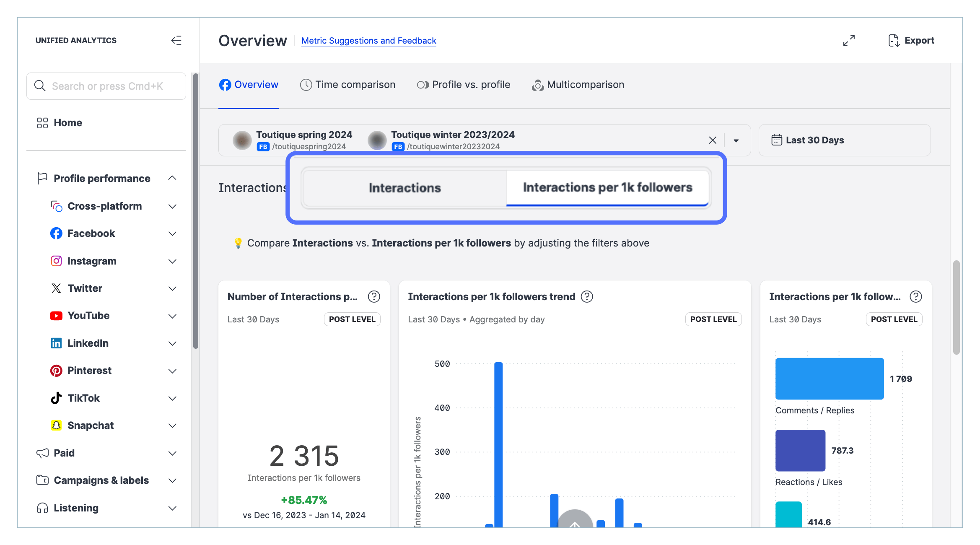
Task: Open the profile selector dropdown arrow
Action: [736, 140]
